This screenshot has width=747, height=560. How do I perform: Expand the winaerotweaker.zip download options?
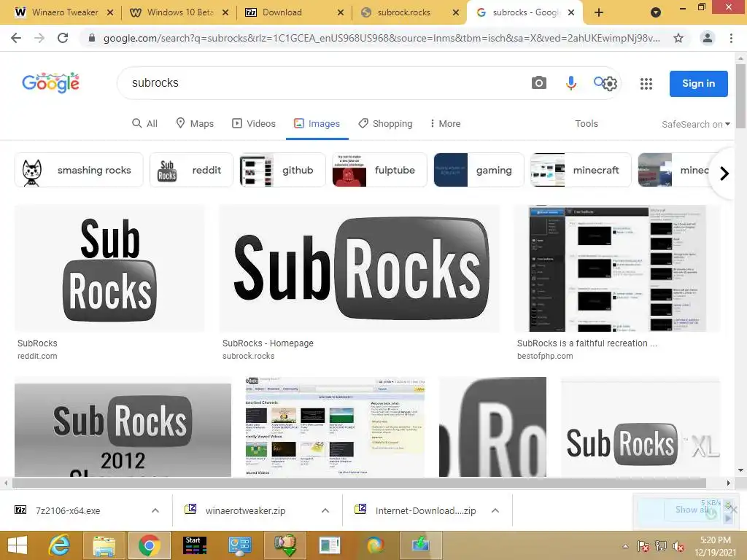click(325, 510)
